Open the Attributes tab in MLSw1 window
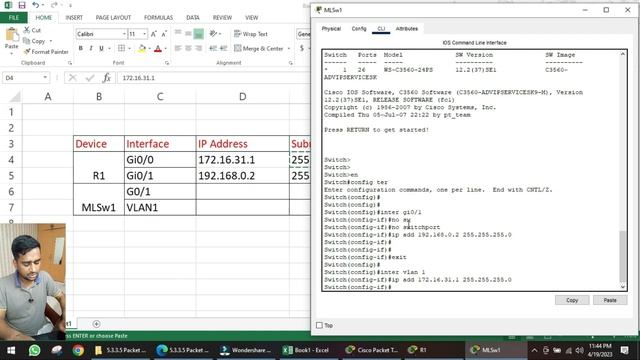Viewport: 640px width, 360px height. 407,29
